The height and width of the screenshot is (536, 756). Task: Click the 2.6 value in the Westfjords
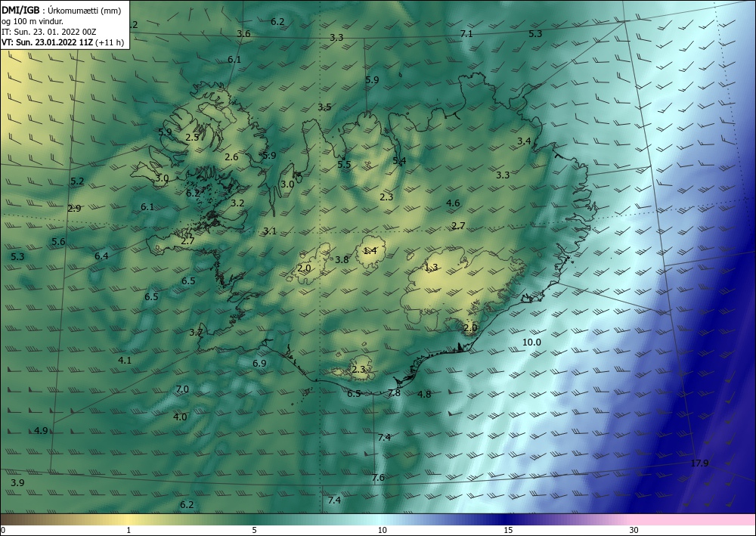(231, 156)
